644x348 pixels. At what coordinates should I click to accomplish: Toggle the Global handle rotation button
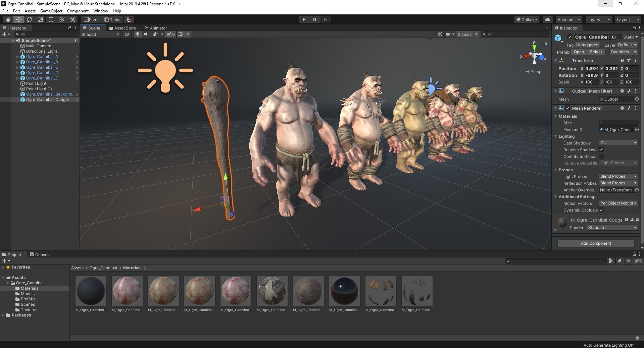tap(113, 19)
